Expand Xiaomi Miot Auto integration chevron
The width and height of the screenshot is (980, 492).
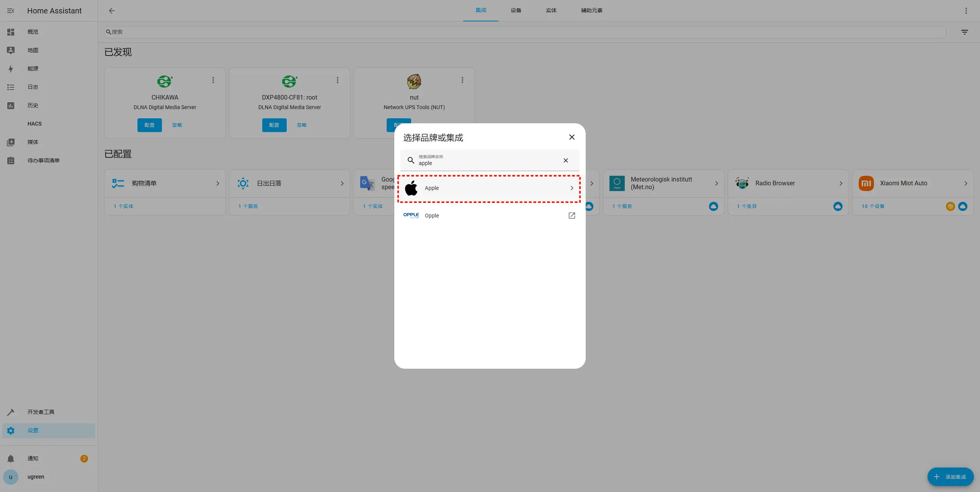point(965,183)
